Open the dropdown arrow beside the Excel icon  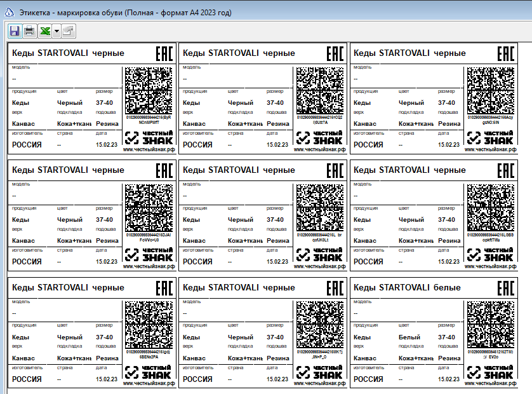pyautogui.click(x=57, y=31)
